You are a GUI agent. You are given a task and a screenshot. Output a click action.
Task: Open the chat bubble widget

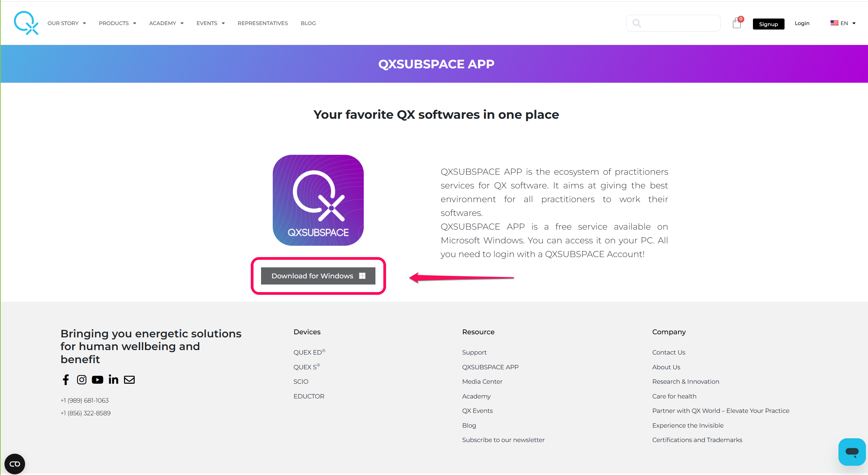pos(852,452)
